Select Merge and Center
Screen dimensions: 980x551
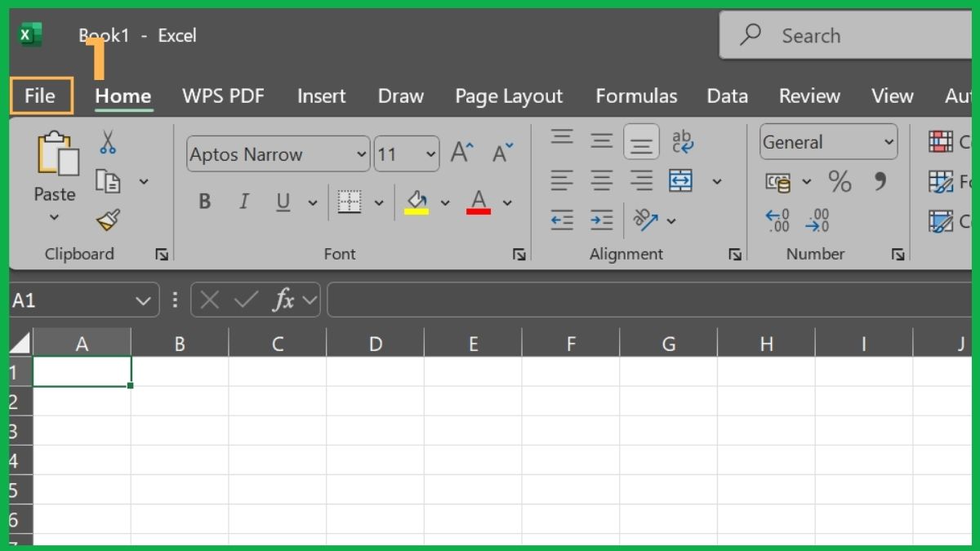(680, 181)
